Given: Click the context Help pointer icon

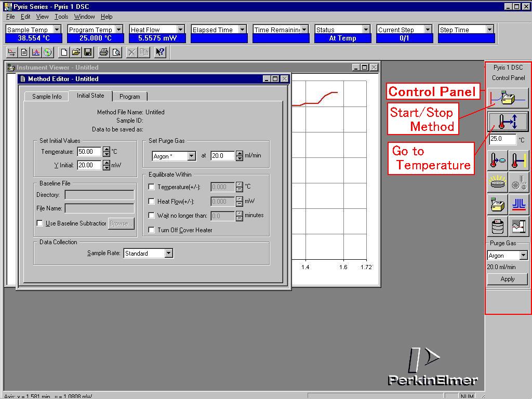Looking at the screenshot, I should point(160,52).
